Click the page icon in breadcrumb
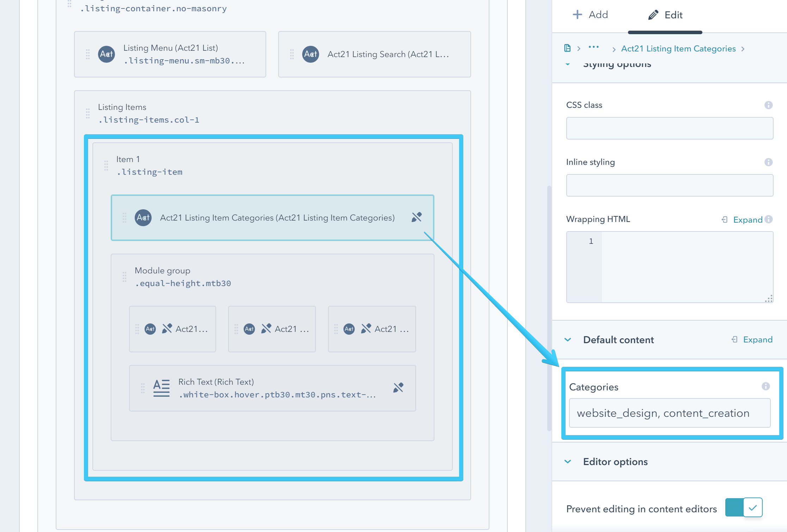787x532 pixels. coord(567,48)
